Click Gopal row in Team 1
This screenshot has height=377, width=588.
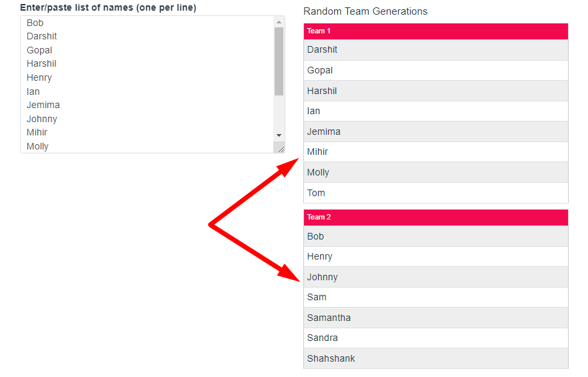pos(436,70)
